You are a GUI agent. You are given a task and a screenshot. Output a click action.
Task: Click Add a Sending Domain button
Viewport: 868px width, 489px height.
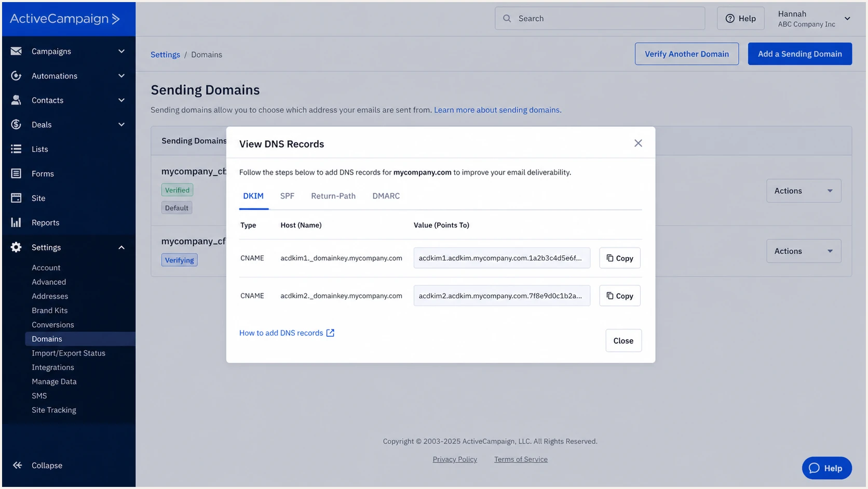coord(800,54)
